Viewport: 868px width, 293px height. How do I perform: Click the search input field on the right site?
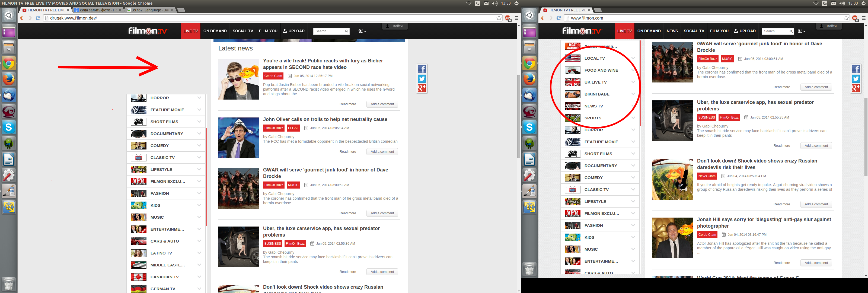click(775, 31)
